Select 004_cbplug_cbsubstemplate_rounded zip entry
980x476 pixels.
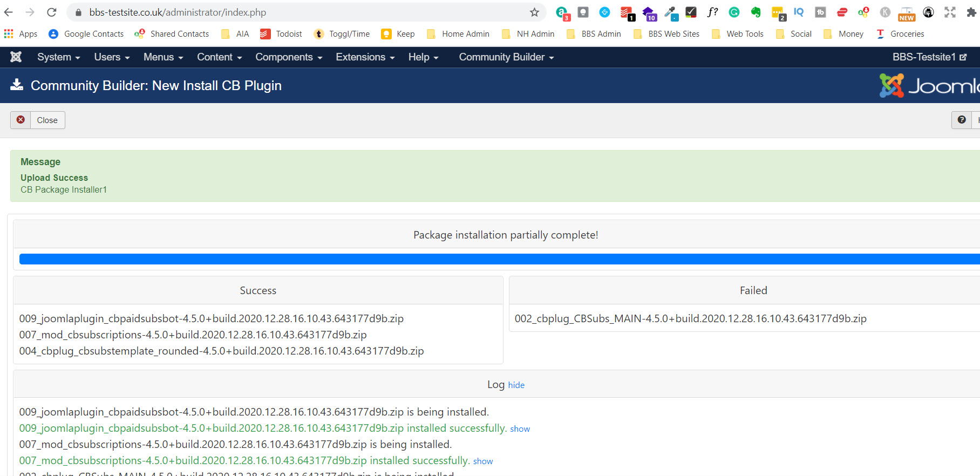coord(222,351)
